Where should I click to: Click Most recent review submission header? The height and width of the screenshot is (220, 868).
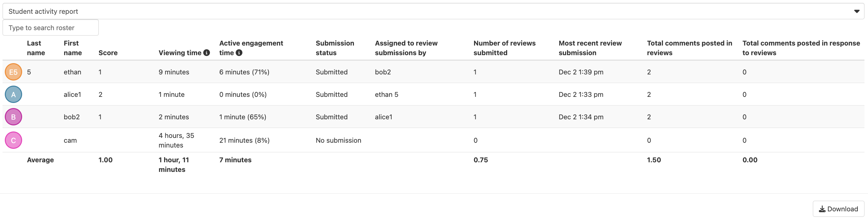590,48
